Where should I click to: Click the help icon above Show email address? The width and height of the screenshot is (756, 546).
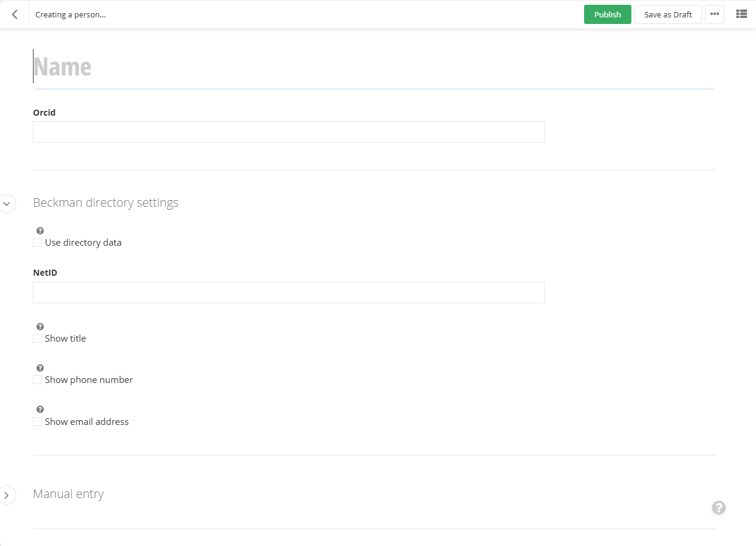coord(40,409)
